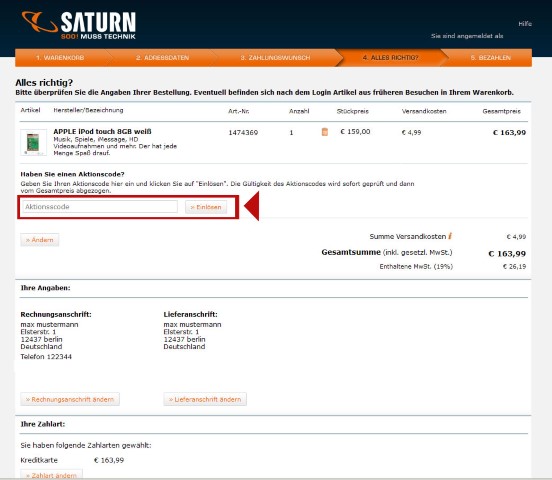Viewport: 552px width, 480px height.
Task: Click the red arrow pointing at promo field
Action: click(x=252, y=206)
